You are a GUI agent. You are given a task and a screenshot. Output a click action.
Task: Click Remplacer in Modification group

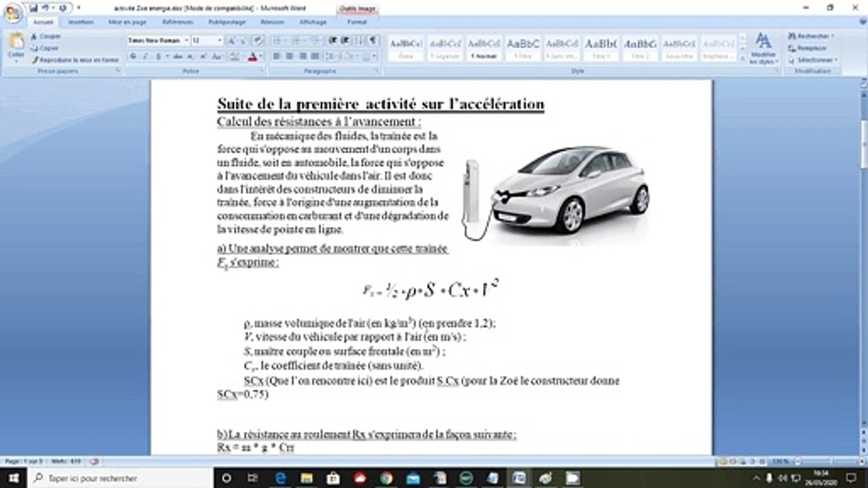[808, 48]
